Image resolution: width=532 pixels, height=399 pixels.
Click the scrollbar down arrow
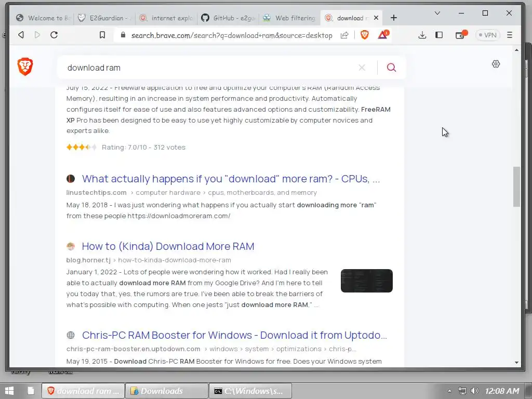[516, 362]
